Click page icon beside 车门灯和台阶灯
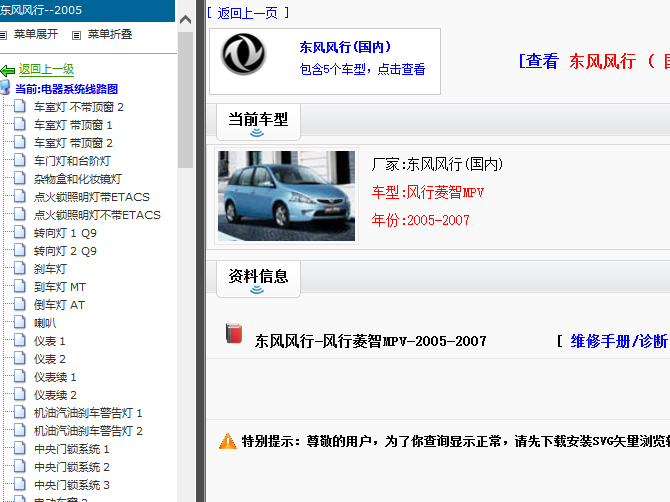The height and width of the screenshot is (502, 670). click(x=20, y=160)
